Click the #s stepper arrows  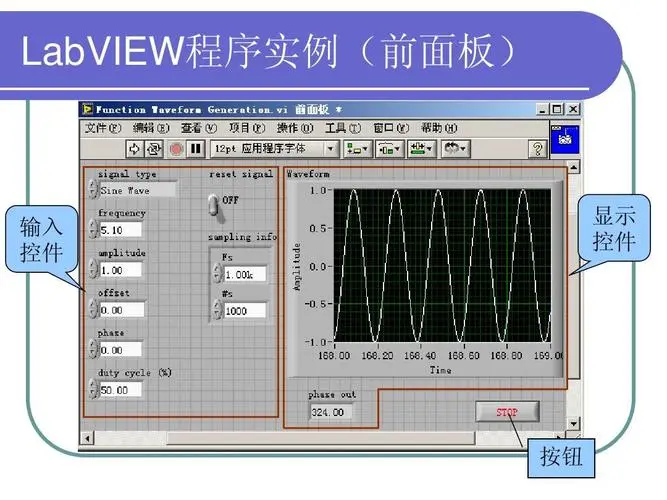pos(217,310)
